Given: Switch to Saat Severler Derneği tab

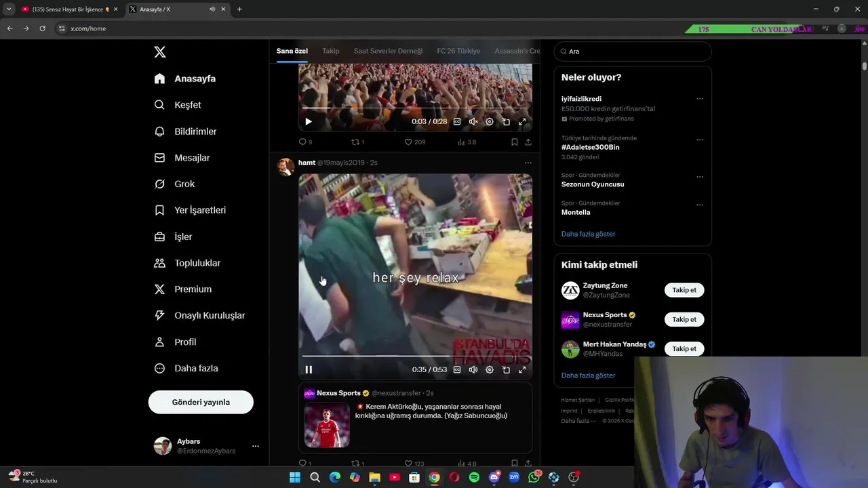Looking at the screenshot, I should coord(388,51).
